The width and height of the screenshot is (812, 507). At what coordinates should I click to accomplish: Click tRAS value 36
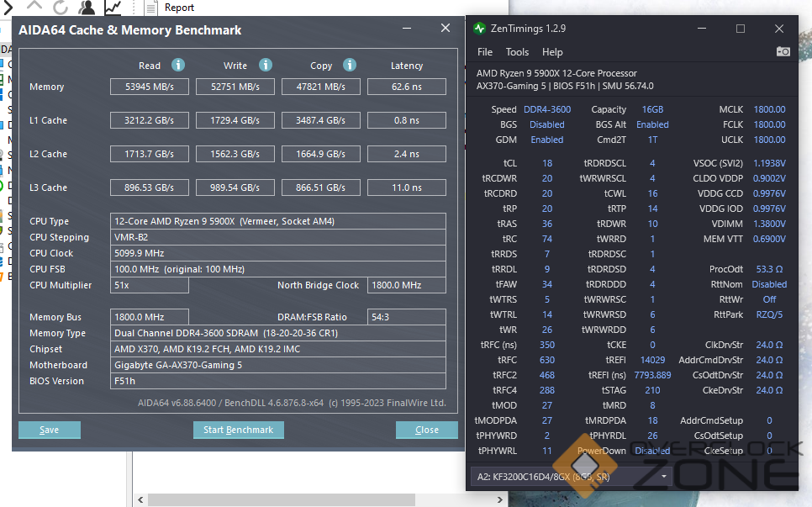tap(547, 224)
